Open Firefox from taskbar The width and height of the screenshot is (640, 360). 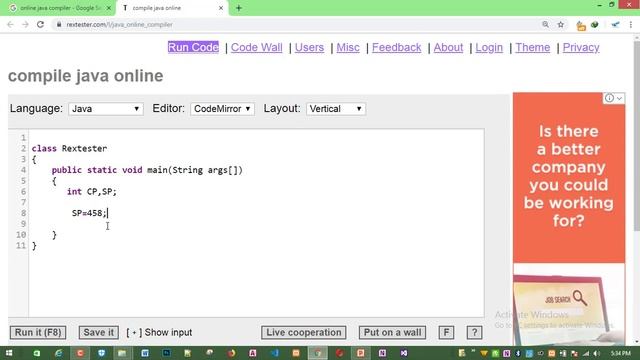click(x=231, y=353)
